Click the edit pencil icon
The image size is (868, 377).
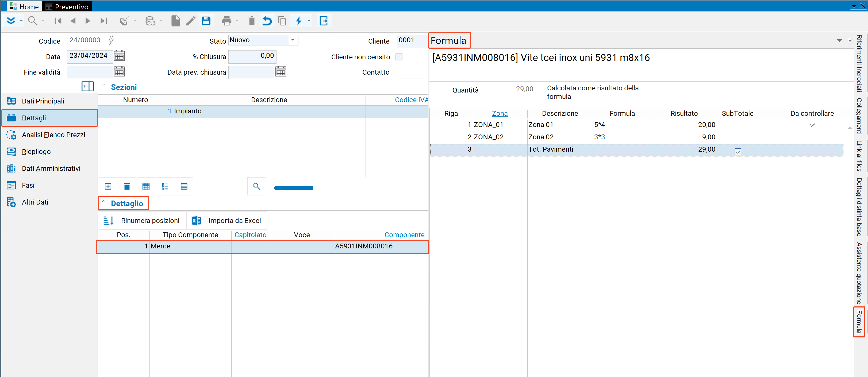(191, 21)
